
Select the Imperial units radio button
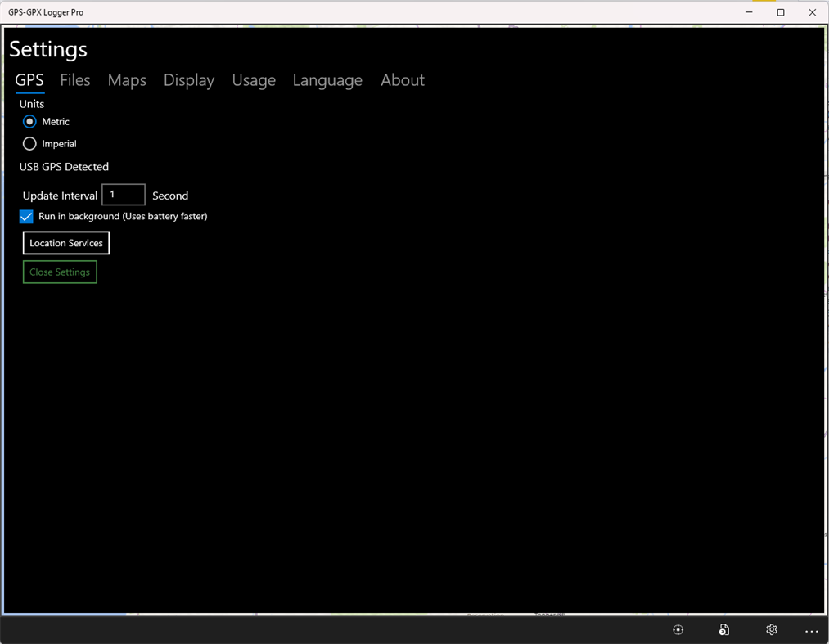29,143
